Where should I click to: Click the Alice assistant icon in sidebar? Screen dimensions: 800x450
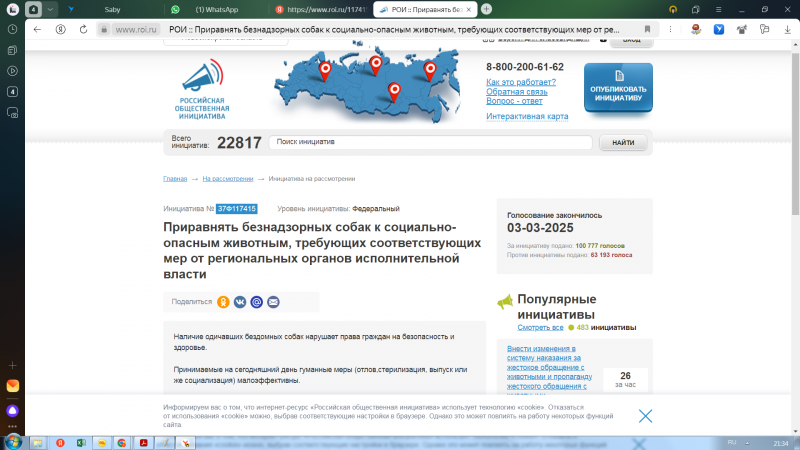pyautogui.click(x=12, y=410)
